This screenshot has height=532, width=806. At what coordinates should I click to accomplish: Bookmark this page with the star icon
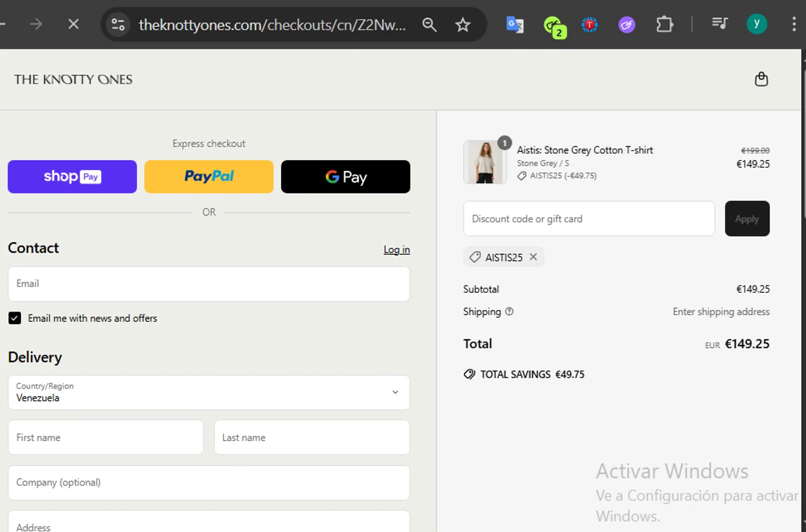click(463, 24)
